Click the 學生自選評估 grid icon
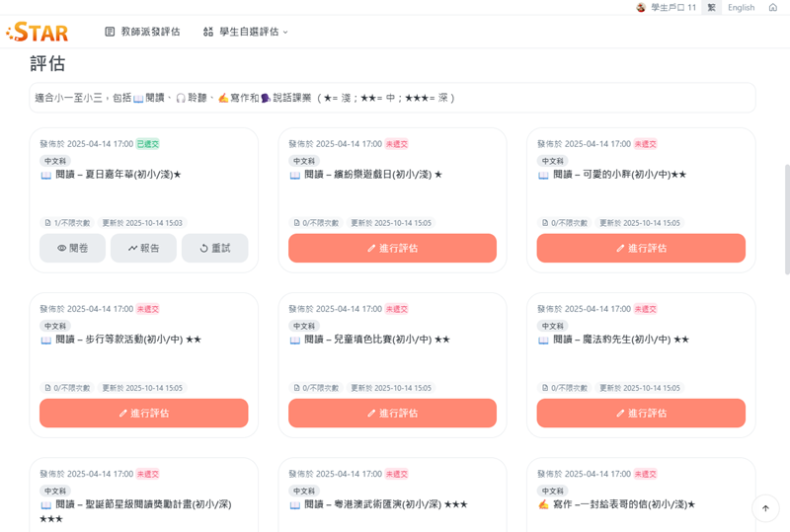 (x=208, y=32)
